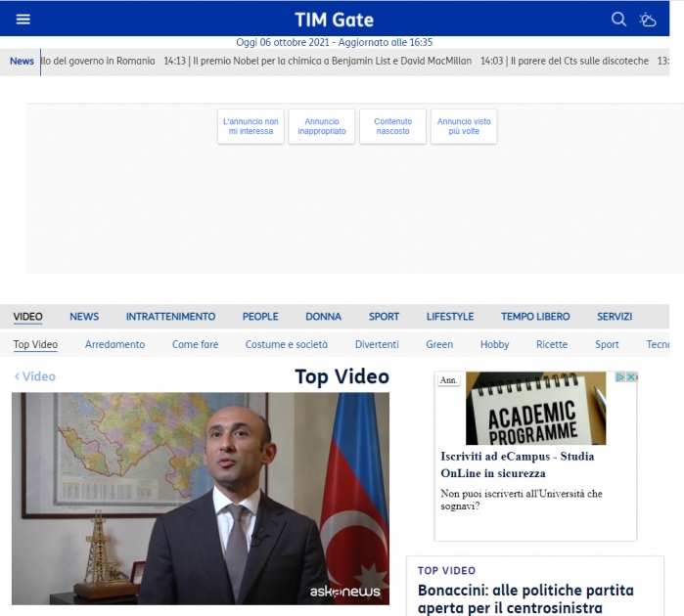The image size is (684, 616).
Task: Close the eCampus ad with X icon
Action: pyautogui.click(x=631, y=377)
